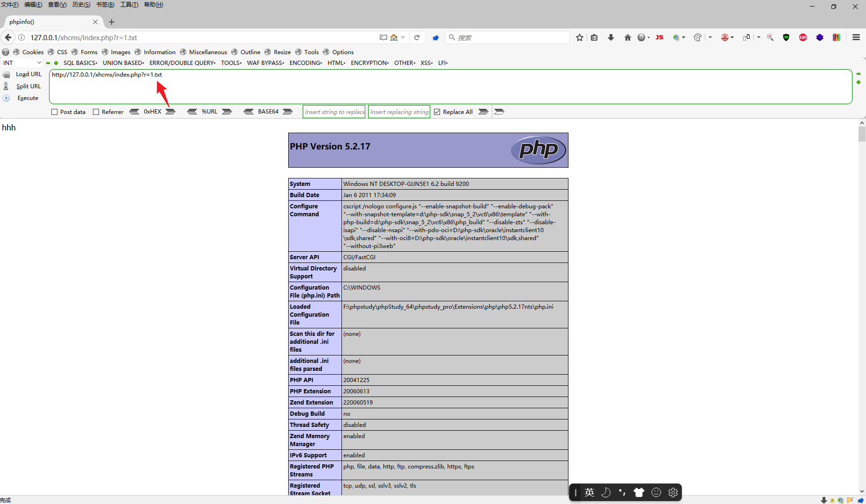Open the emoji smiley in IME bar
Image resolution: width=866 pixels, height=504 pixels.
(x=656, y=492)
